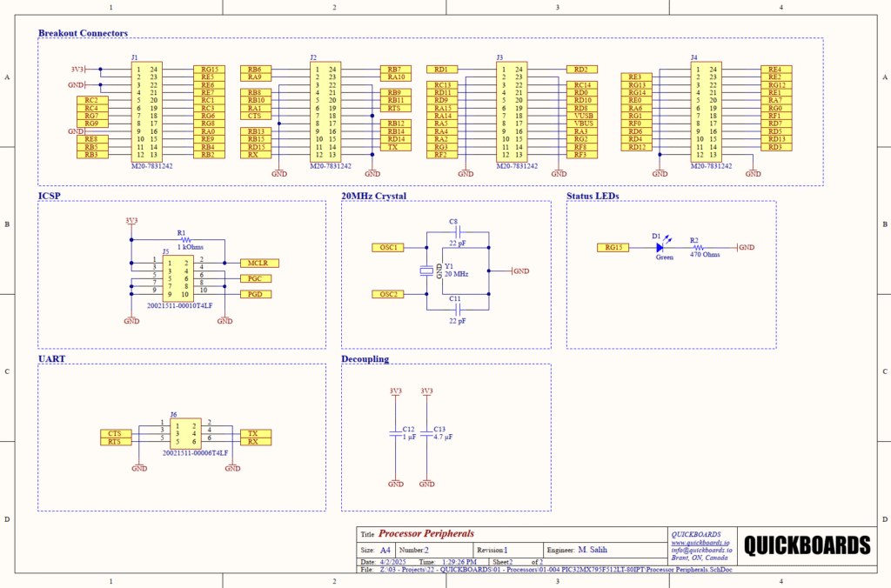Click decoupling capacitor C13 4.7 µF
Viewport: 891px width, 588px height.
[426, 433]
